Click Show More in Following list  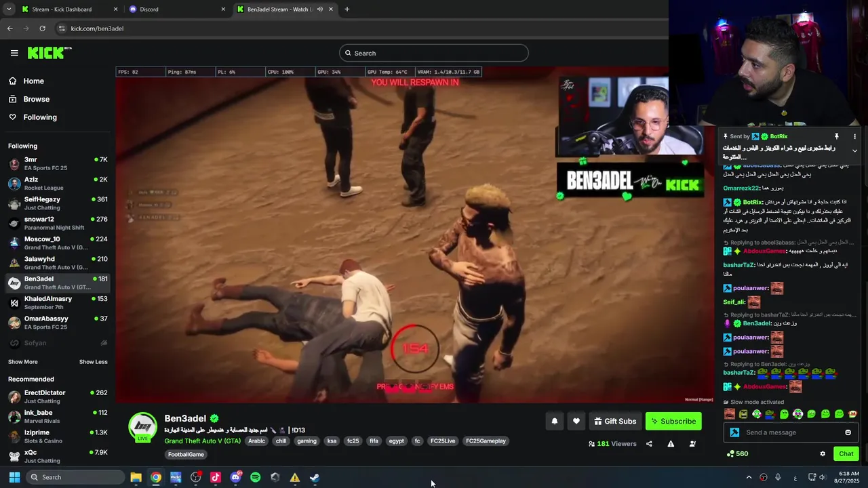click(23, 362)
